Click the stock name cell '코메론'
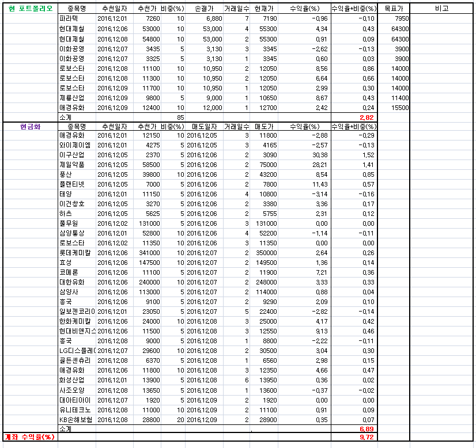 click(x=69, y=272)
